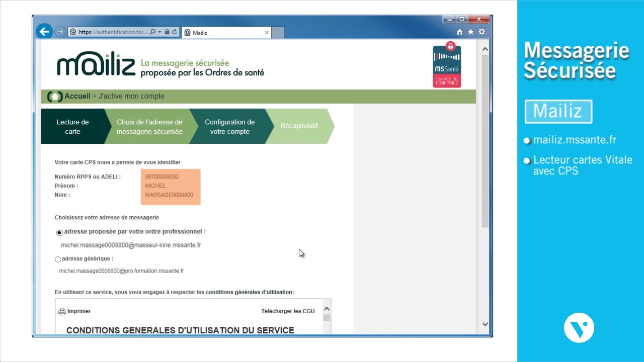Click the site icon in the address bar

pyautogui.click(x=73, y=32)
